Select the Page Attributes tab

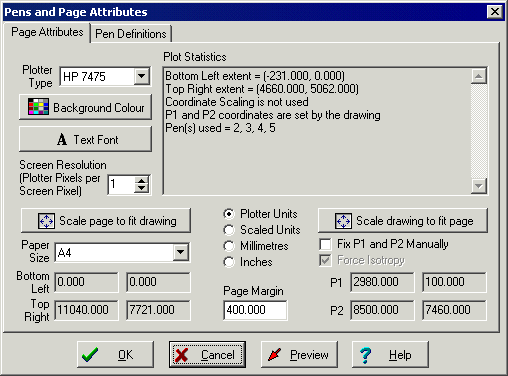point(47,32)
